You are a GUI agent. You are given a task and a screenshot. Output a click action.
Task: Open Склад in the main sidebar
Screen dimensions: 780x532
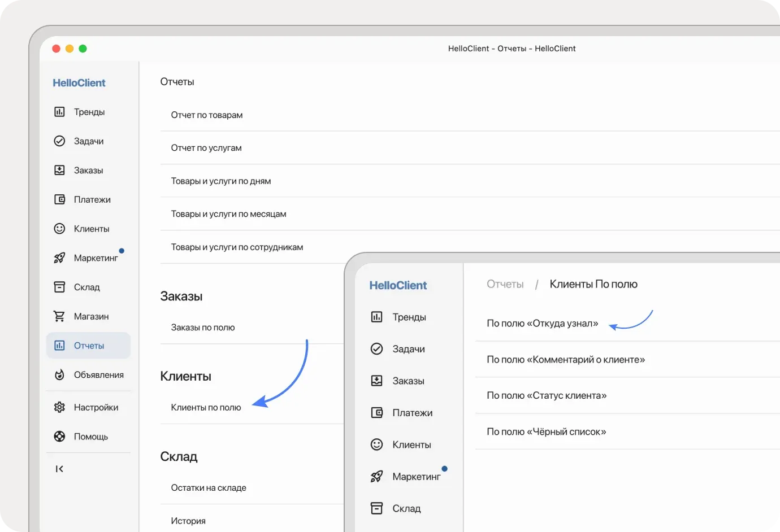point(86,287)
